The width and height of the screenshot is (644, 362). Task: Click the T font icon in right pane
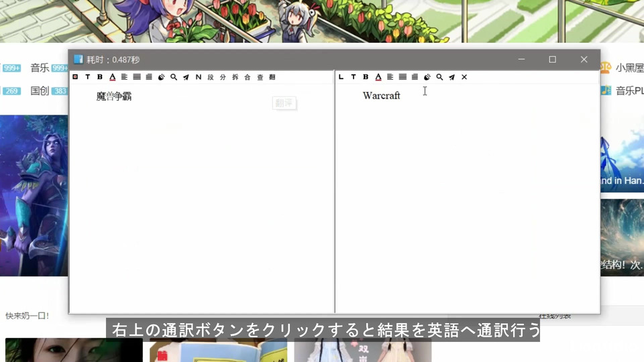(354, 76)
